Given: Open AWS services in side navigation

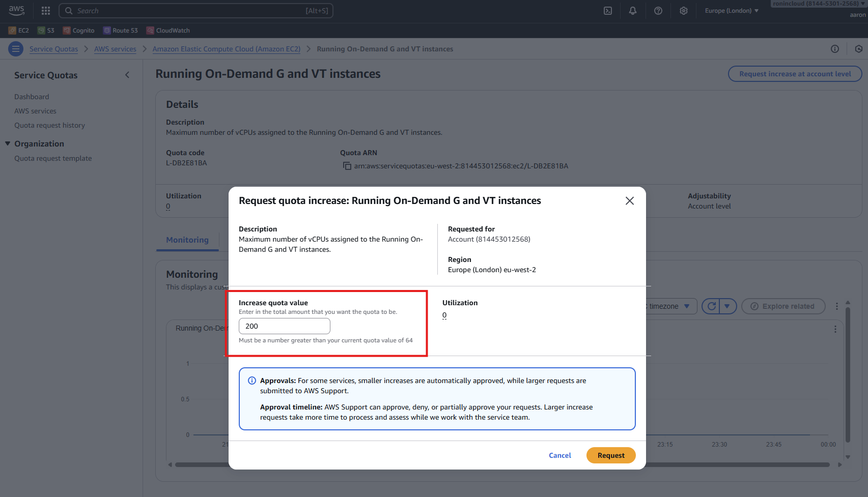Looking at the screenshot, I should pos(35,111).
